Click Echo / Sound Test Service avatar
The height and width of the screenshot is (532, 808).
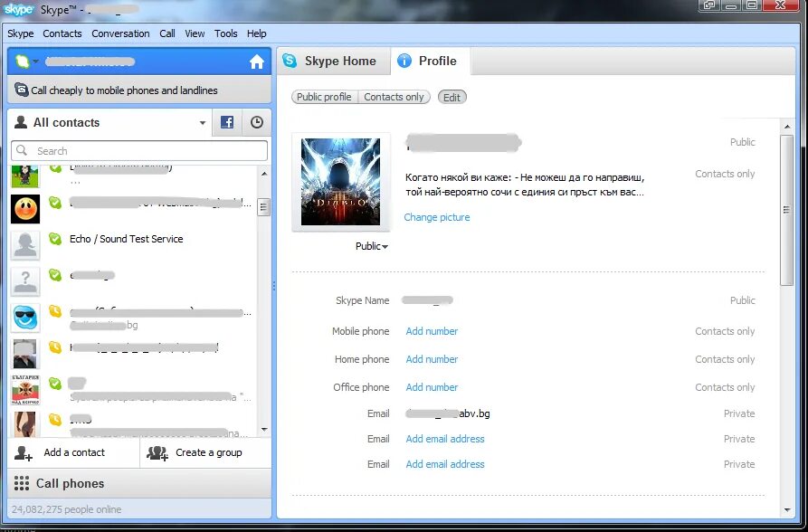pyautogui.click(x=25, y=244)
